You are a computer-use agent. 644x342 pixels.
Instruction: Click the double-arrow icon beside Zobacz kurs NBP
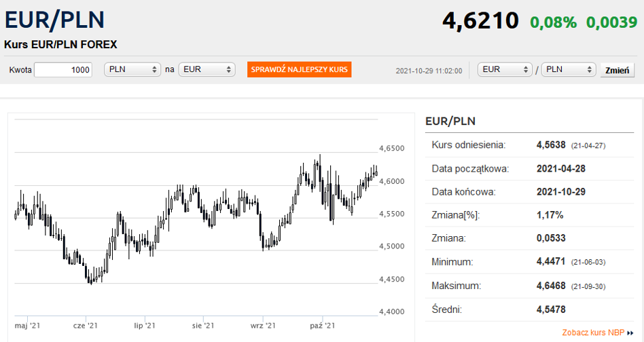(630, 333)
